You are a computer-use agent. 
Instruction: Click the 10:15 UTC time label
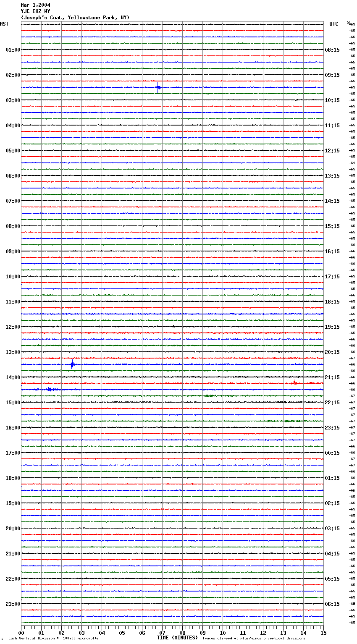tap(332, 100)
